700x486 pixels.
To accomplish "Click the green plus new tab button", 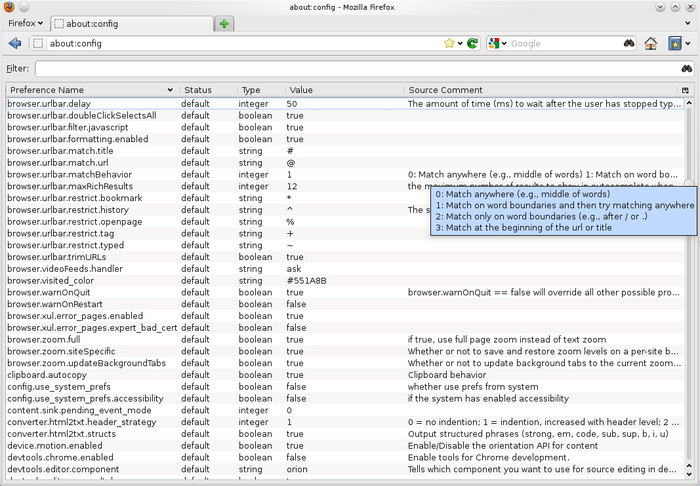I will 224,24.
